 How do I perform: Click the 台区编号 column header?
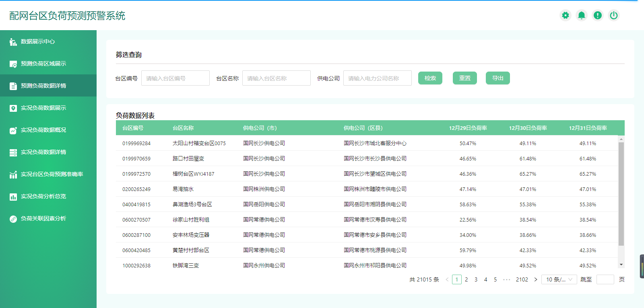(133, 128)
